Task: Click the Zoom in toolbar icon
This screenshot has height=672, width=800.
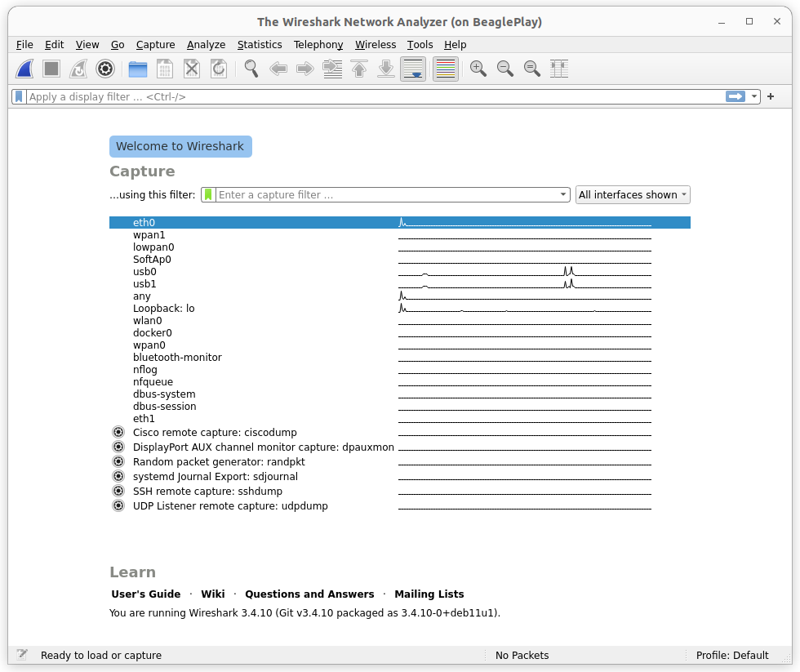Action: (478, 69)
